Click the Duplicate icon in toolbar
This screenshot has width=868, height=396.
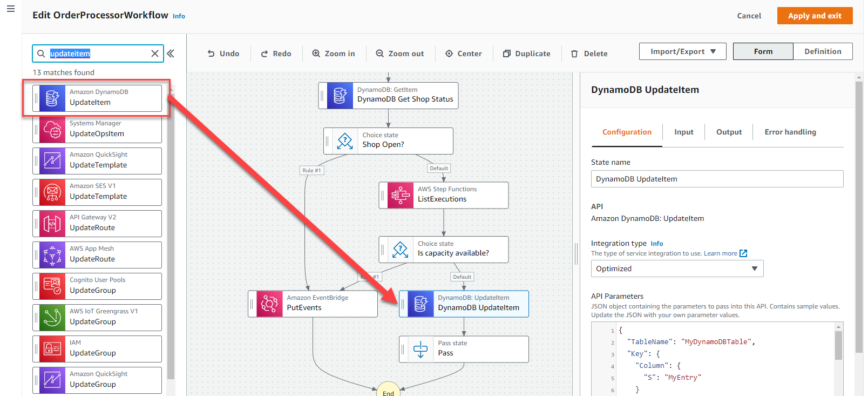coord(507,53)
